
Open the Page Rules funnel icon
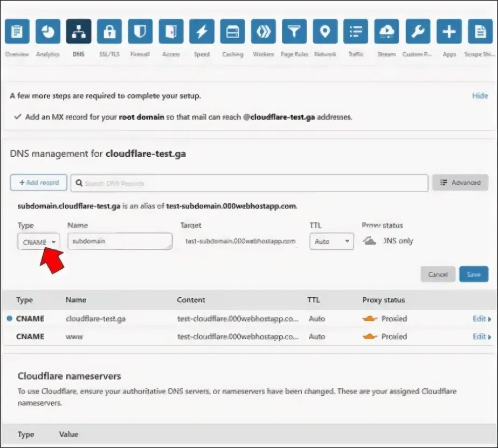pyautogui.click(x=294, y=31)
